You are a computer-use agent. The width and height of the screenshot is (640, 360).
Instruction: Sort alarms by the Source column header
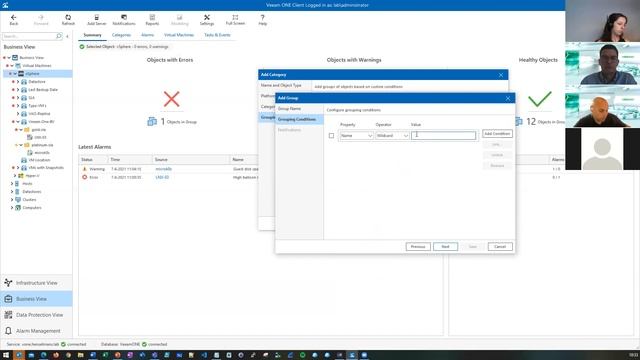click(x=191, y=160)
